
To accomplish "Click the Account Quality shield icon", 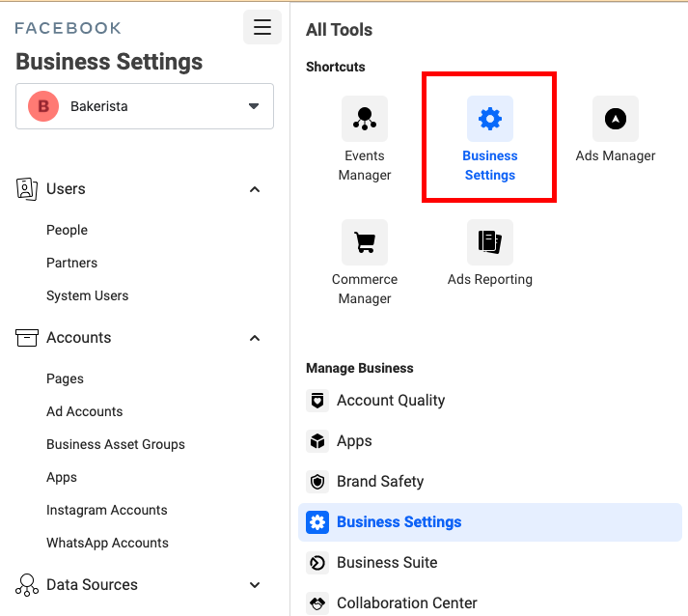I will point(317,401).
